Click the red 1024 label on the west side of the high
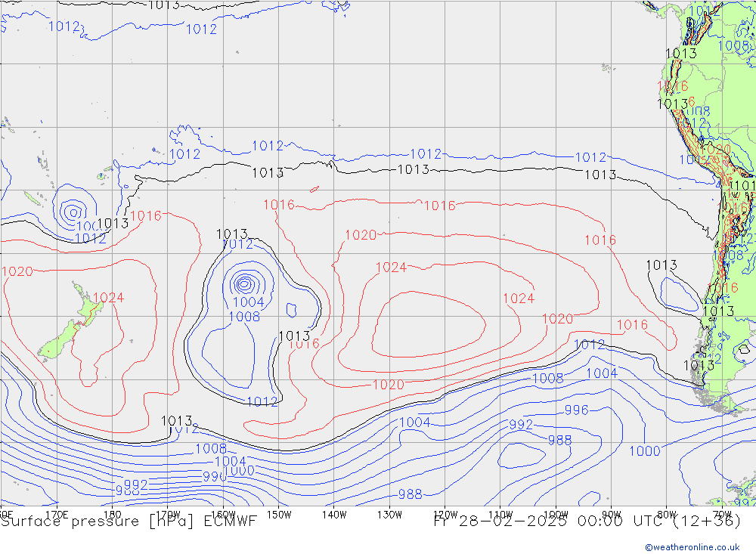 tap(391, 268)
